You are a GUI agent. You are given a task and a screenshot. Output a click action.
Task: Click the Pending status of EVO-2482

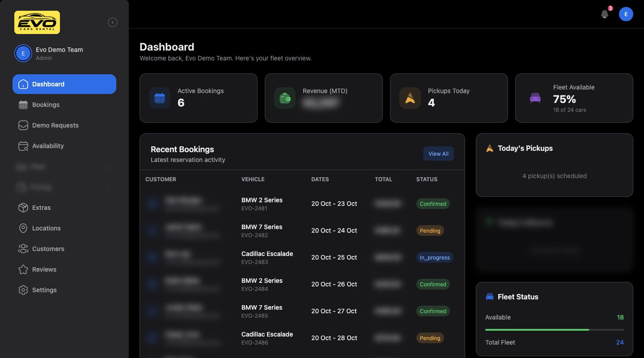point(430,230)
